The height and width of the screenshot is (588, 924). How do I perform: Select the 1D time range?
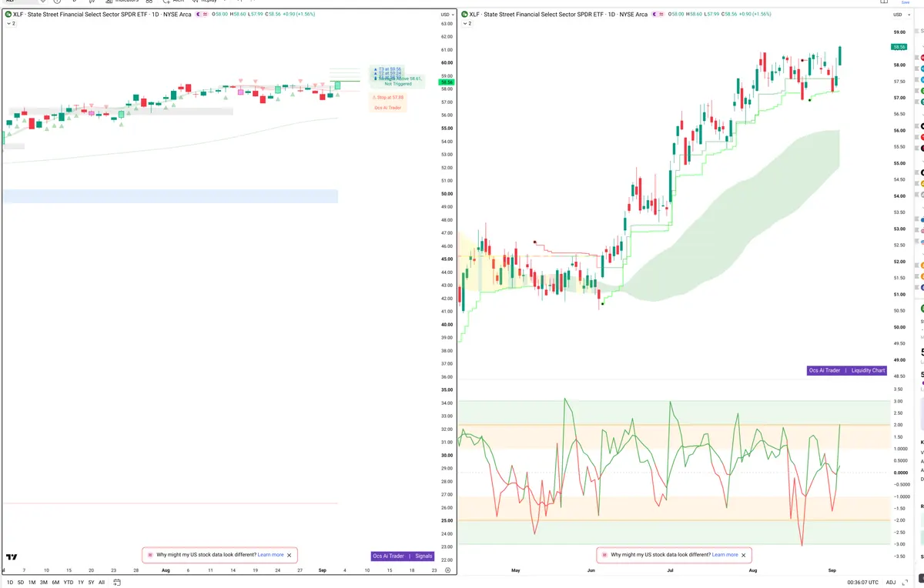tap(10, 583)
